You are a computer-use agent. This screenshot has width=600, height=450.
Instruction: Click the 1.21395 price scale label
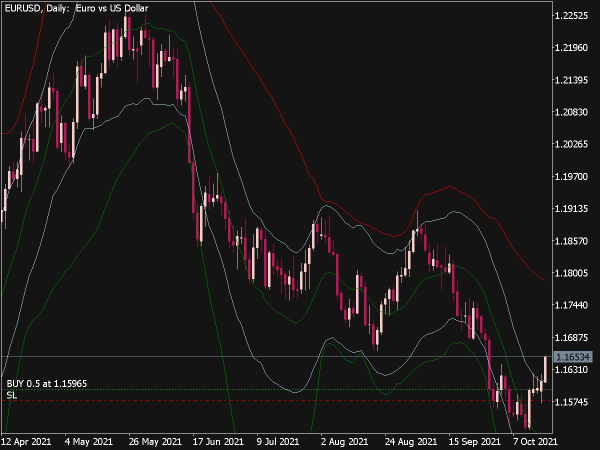coord(571,80)
